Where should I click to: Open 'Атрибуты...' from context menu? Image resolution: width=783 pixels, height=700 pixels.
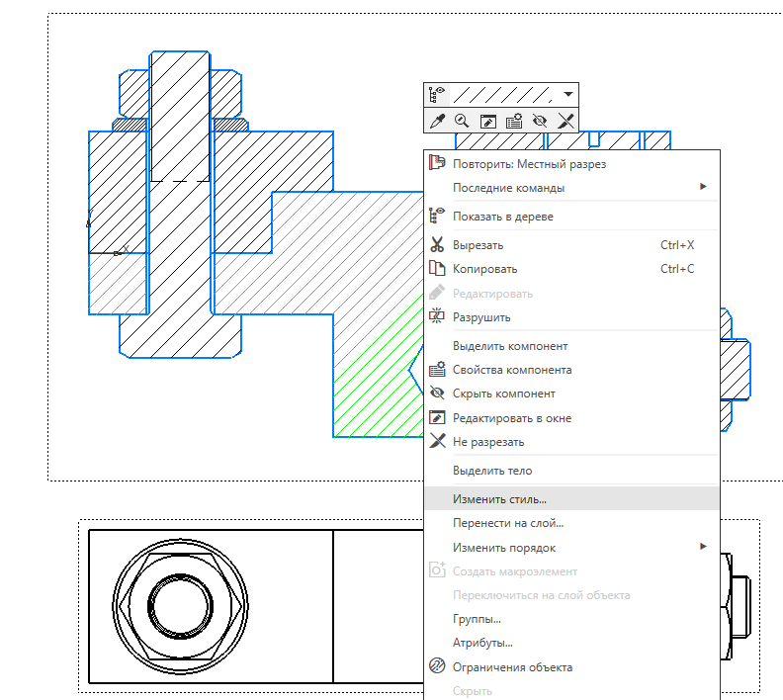click(571, 643)
